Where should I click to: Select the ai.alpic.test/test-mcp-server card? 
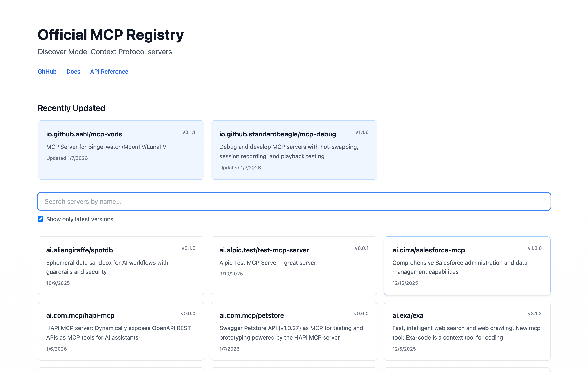(x=294, y=266)
